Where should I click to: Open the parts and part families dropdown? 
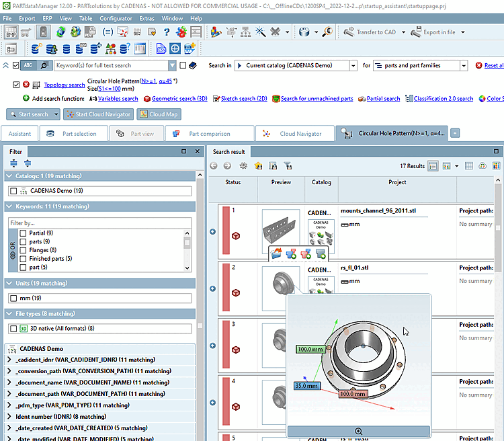(464, 65)
